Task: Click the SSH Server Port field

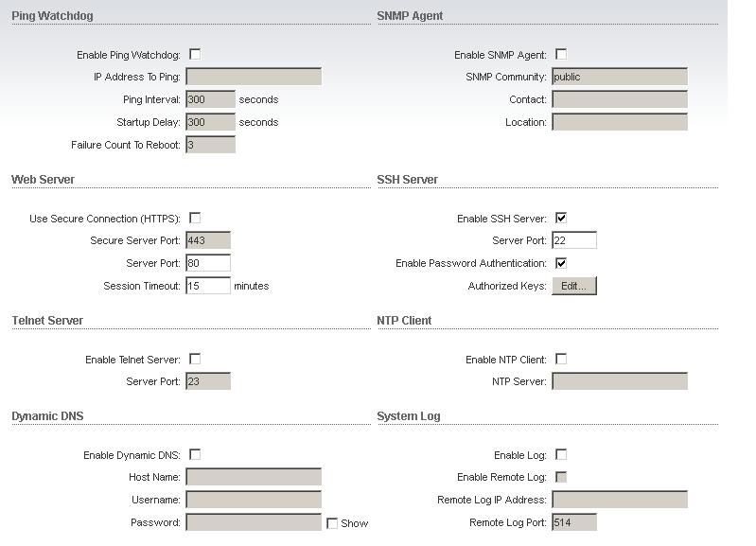Action: click(x=573, y=241)
